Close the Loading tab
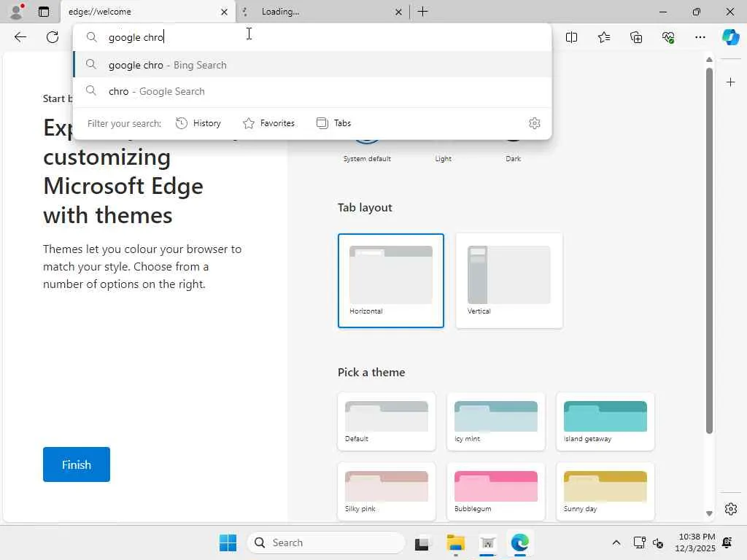This screenshot has width=747, height=560. [x=398, y=12]
